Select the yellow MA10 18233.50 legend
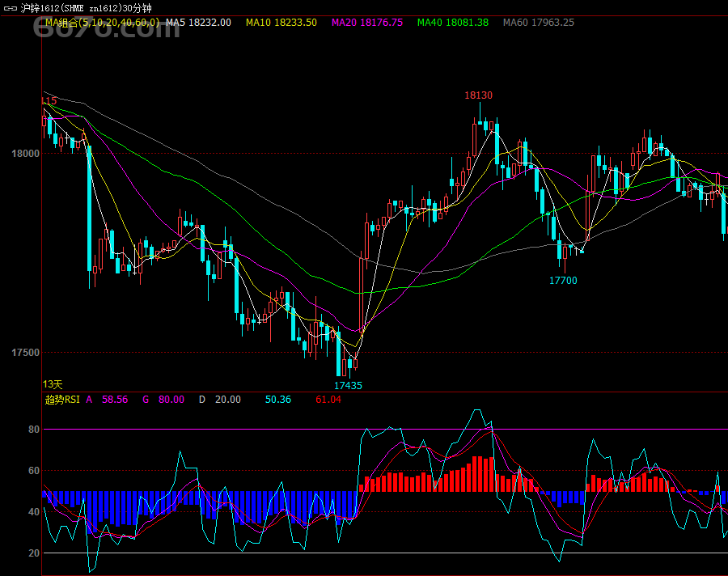Image resolution: width=728 pixels, height=576 pixels. [281, 23]
